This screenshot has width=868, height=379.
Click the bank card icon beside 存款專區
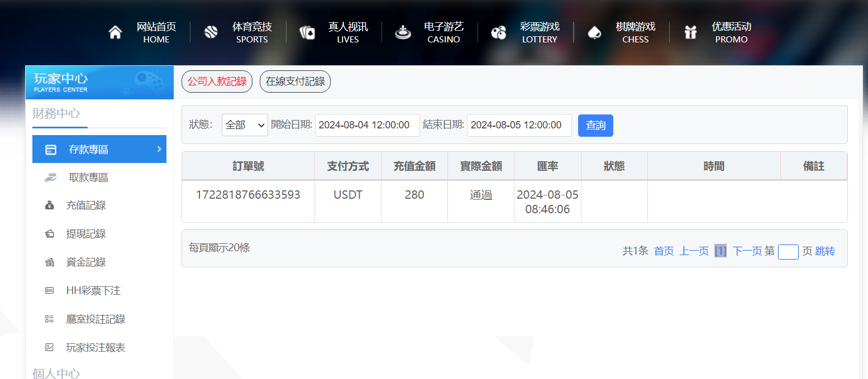[x=50, y=149]
